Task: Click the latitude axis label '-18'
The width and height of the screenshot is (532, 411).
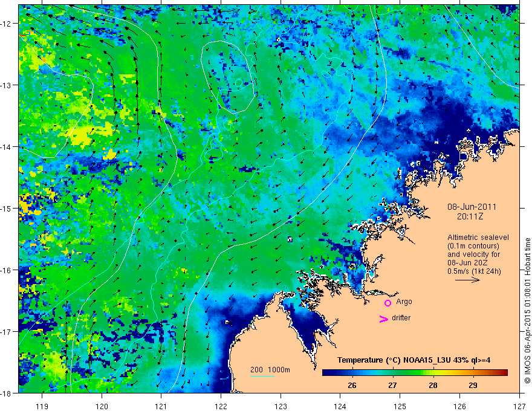Action: click(x=7, y=393)
